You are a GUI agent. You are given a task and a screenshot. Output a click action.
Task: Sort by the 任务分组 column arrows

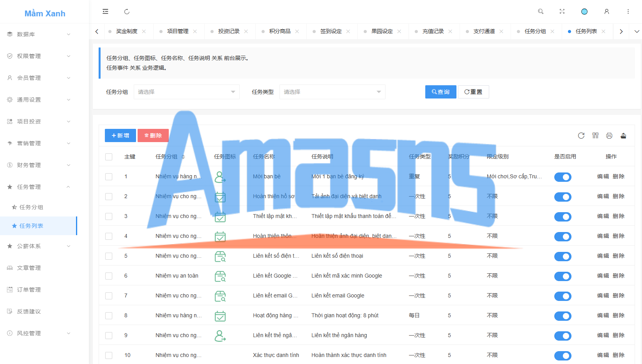[x=183, y=157]
